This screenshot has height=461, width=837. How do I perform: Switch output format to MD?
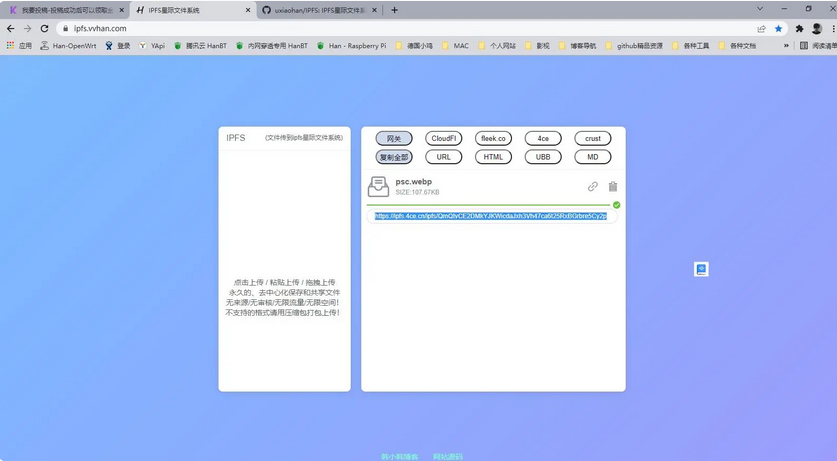(x=592, y=157)
